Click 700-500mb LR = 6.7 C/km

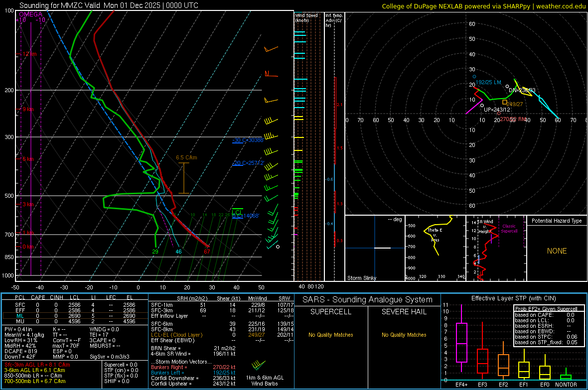tap(35, 381)
